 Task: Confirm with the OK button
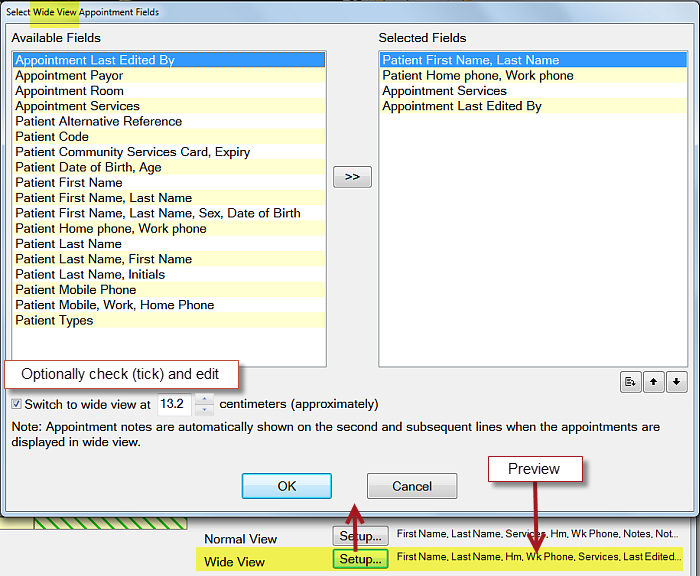click(287, 486)
